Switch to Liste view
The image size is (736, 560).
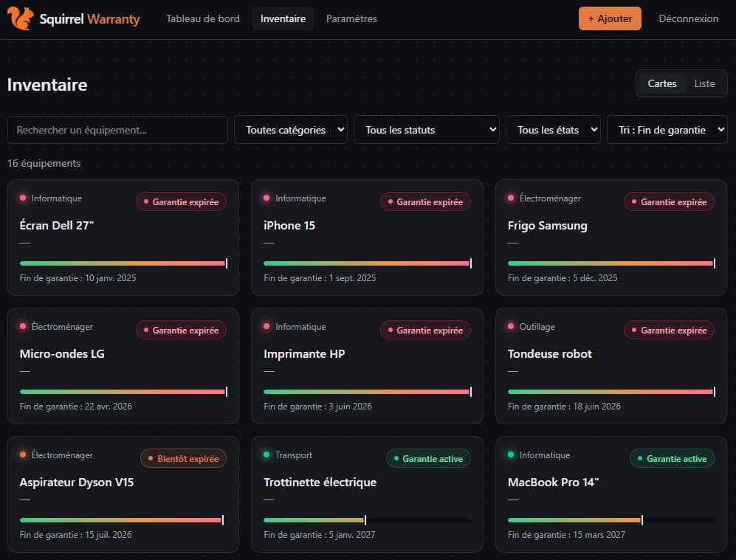[x=704, y=83]
